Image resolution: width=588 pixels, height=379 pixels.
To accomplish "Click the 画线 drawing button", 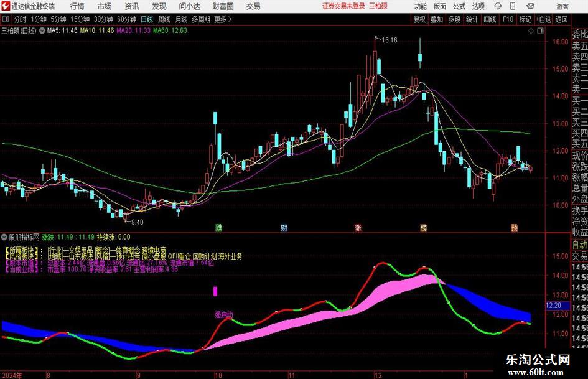I will coord(490,19).
